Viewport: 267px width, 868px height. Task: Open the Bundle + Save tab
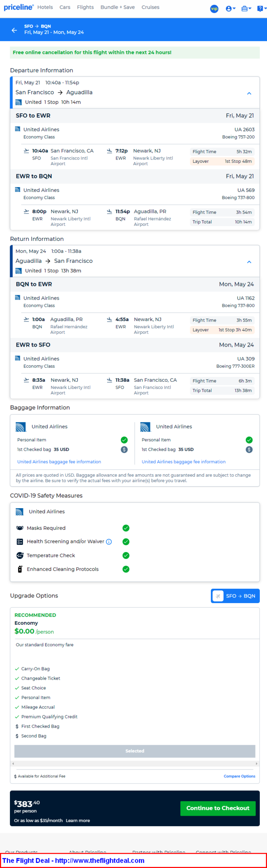pos(118,7)
